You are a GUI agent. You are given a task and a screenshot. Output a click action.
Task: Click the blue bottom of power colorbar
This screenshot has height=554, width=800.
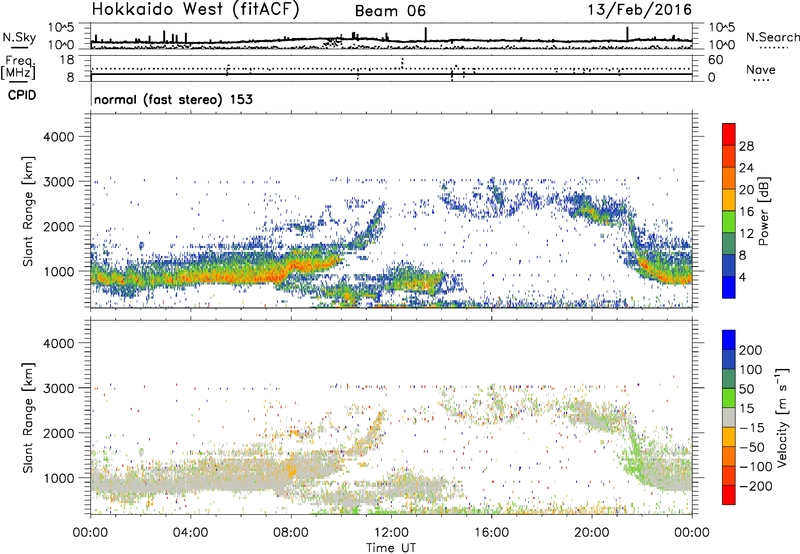tap(729, 287)
